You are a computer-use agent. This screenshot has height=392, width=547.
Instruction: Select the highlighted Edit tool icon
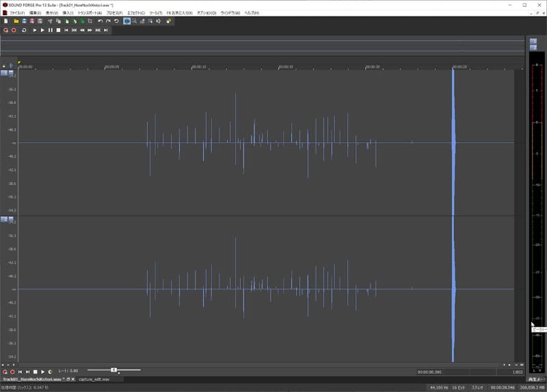(x=127, y=21)
